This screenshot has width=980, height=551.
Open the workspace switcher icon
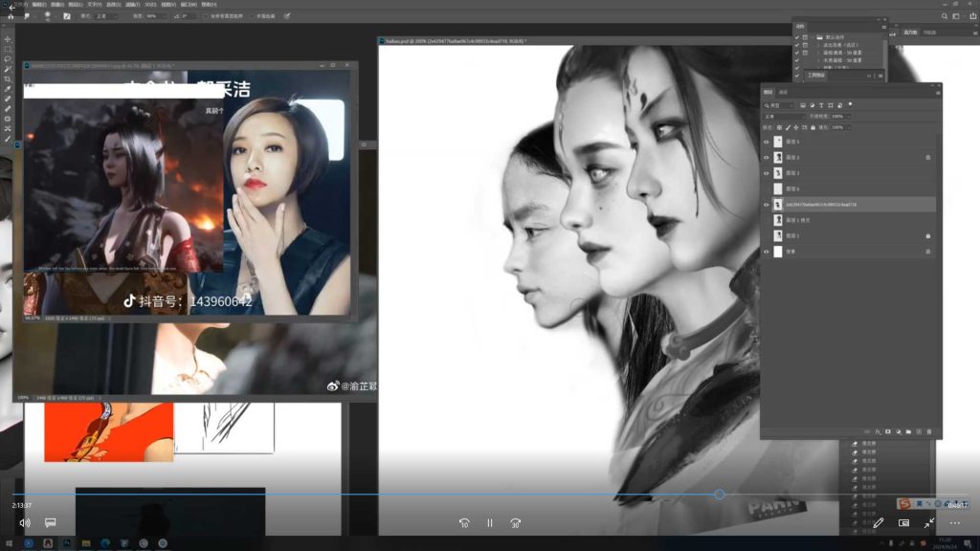956,16
